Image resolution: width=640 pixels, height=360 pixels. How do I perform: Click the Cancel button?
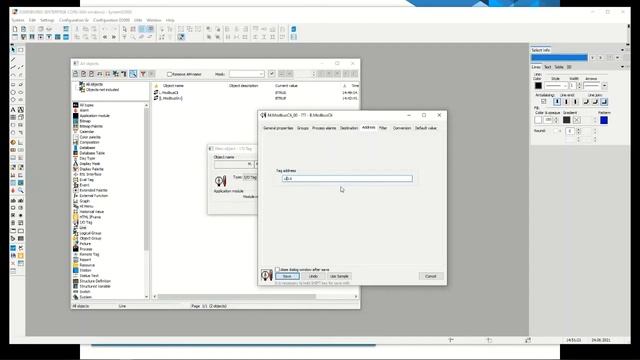coord(431,276)
